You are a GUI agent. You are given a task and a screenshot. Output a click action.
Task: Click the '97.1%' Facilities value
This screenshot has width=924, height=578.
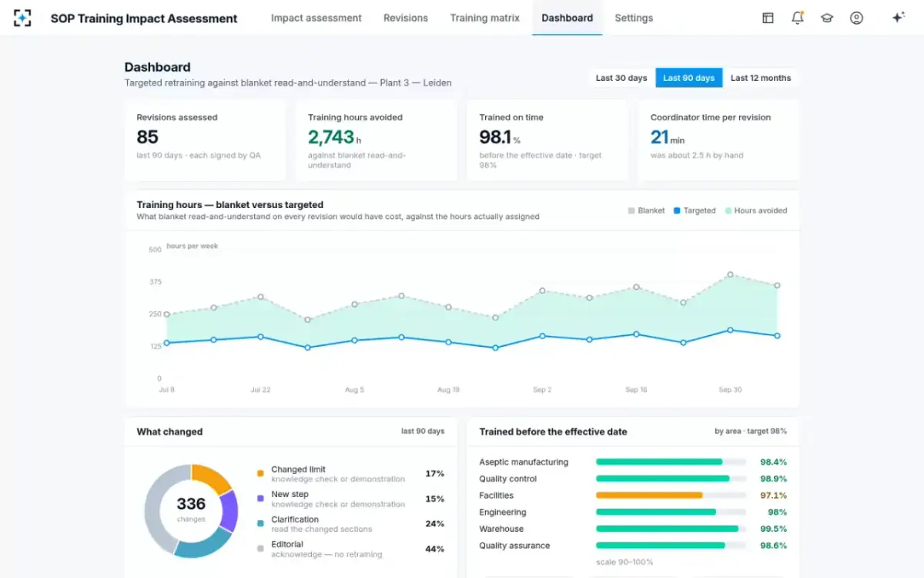pyautogui.click(x=773, y=496)
